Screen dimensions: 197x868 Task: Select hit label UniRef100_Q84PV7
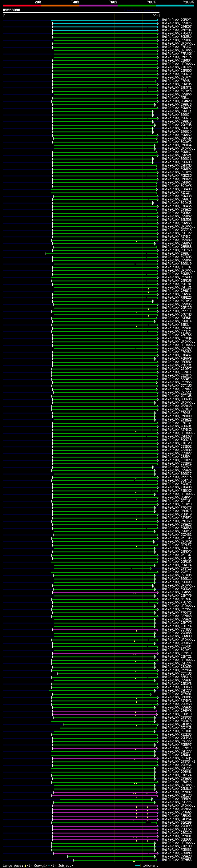click(x=177, y=592)
